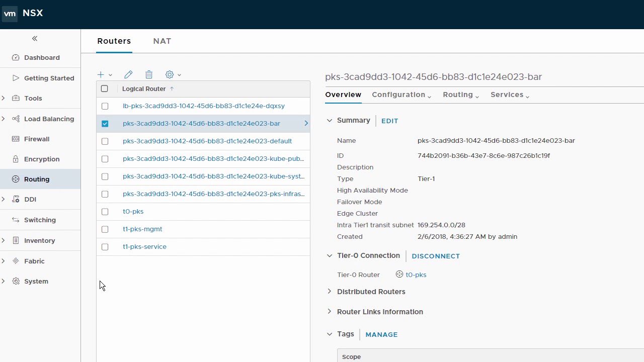Click the pencil edit icon in router toolbar
The width and height of the screenshot is (644, 362).
coord(128,74)
